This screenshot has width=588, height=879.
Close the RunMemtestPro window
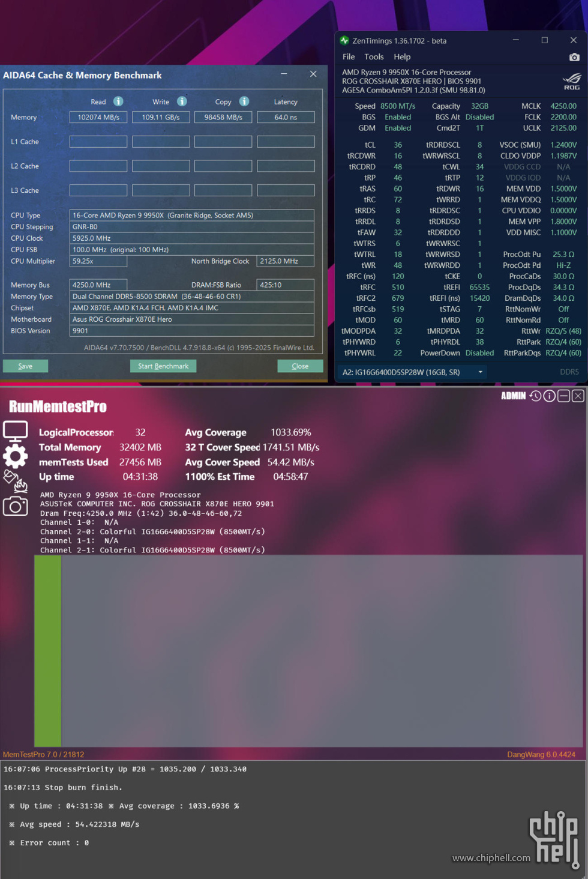pos(578,396)
